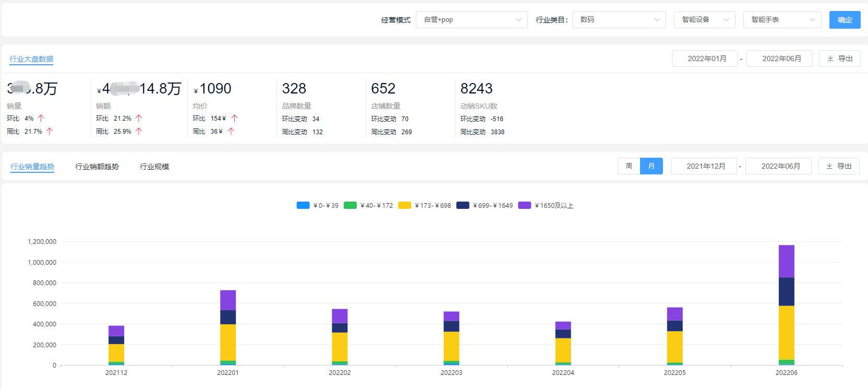
Task: Open the trend chart 2022年06月 end date
Action: tap(778, 166)
